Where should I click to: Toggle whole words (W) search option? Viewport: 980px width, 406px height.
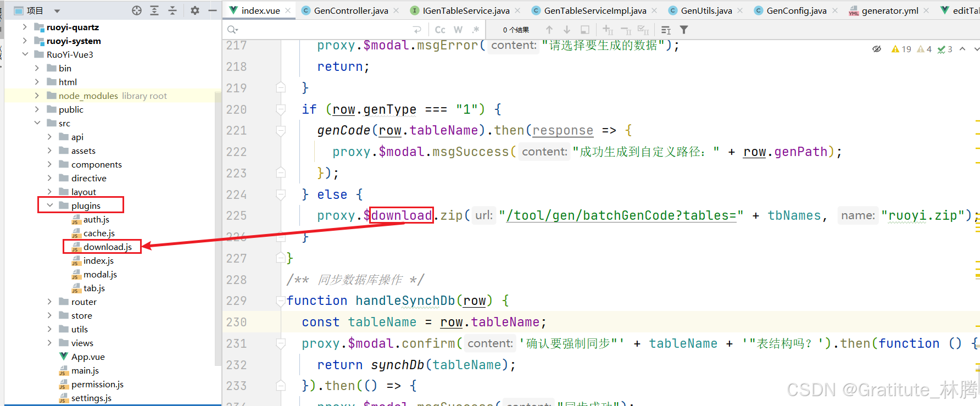[x=458, y=30]
